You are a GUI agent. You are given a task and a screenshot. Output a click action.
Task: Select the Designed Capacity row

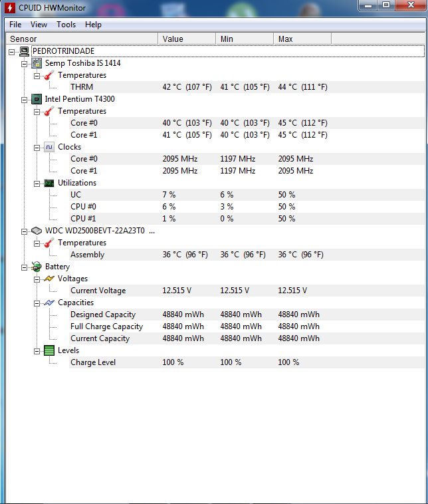tap(247, 315)
